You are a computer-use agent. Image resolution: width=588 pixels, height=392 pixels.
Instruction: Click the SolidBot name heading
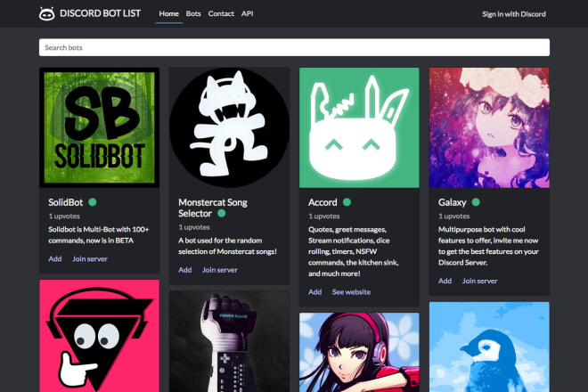tap(66, 202)
